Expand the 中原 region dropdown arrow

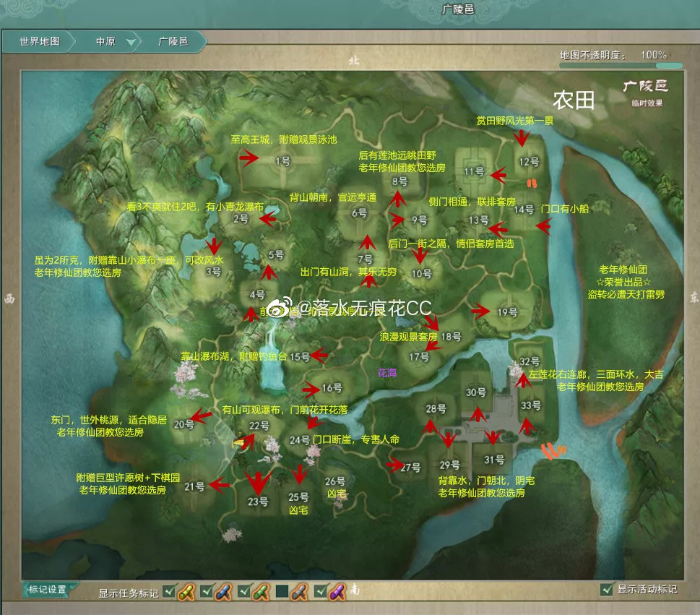131,42
